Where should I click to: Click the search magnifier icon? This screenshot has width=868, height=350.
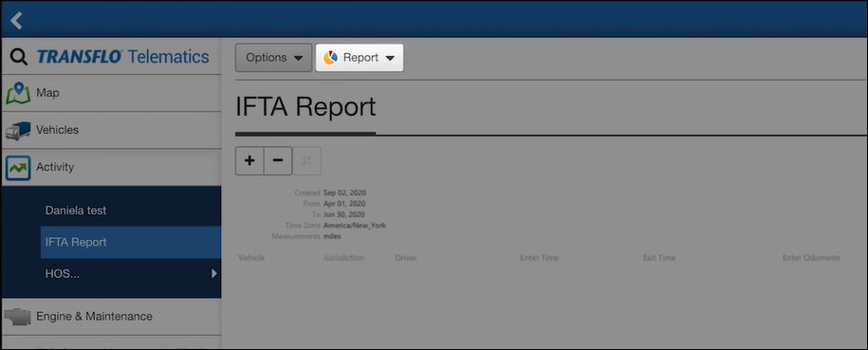[19, 57]
